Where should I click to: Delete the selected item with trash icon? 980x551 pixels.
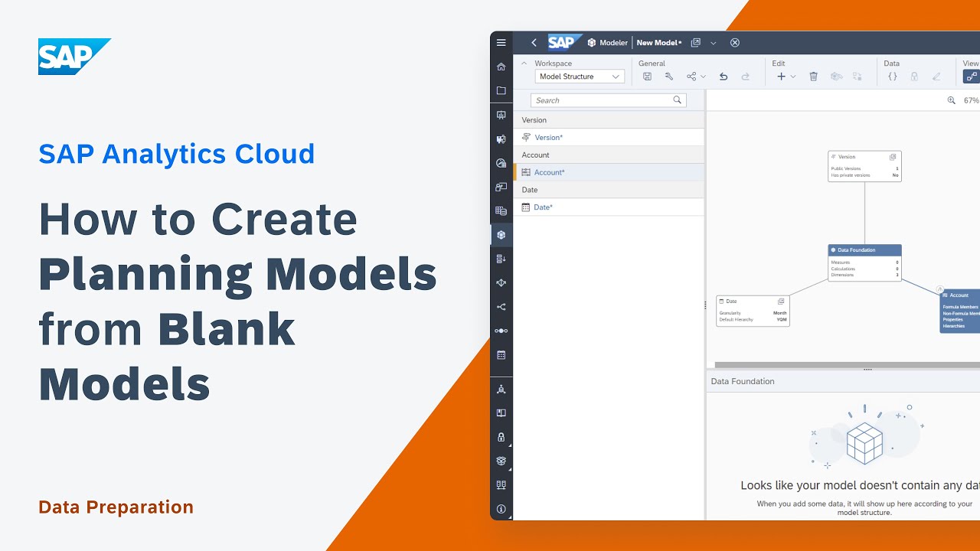(x=814, y=77)
